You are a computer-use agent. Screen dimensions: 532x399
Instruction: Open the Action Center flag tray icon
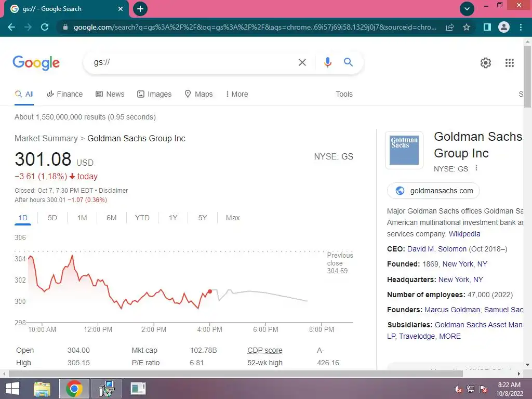point(483,389)
